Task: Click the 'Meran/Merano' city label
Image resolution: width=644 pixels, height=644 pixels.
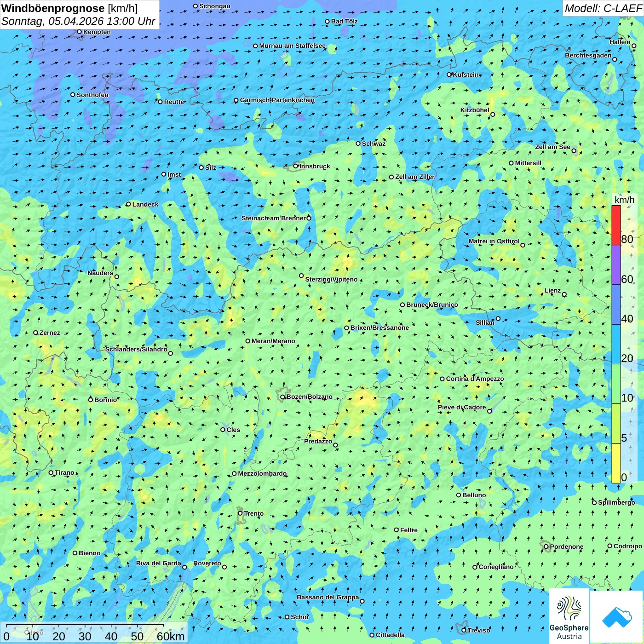Action: point(273,341)
